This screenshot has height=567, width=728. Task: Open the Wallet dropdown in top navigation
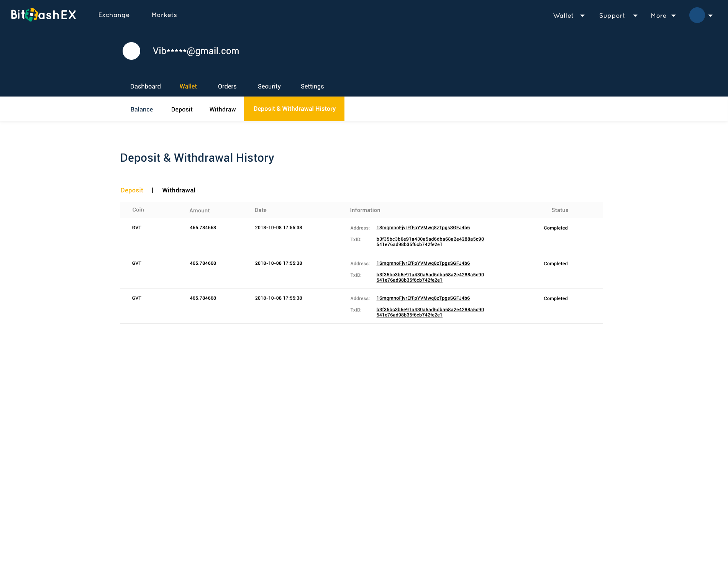pyautogui.click(x=569, y=16)
